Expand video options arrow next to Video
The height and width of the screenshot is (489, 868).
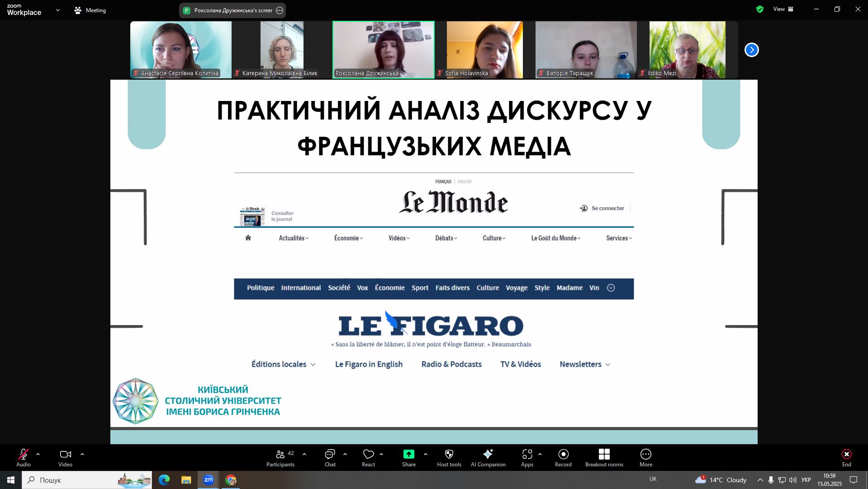82,454
